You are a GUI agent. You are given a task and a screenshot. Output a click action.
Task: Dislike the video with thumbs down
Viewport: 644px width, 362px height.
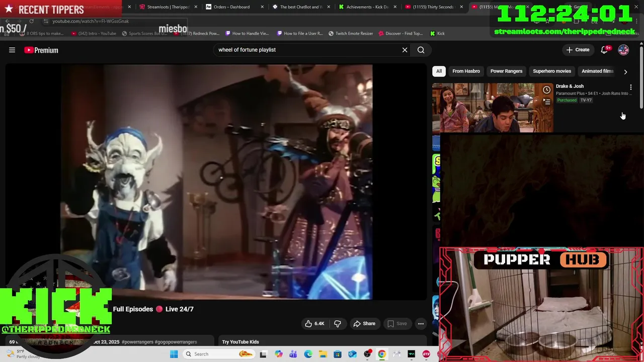(x=338, y=324)
